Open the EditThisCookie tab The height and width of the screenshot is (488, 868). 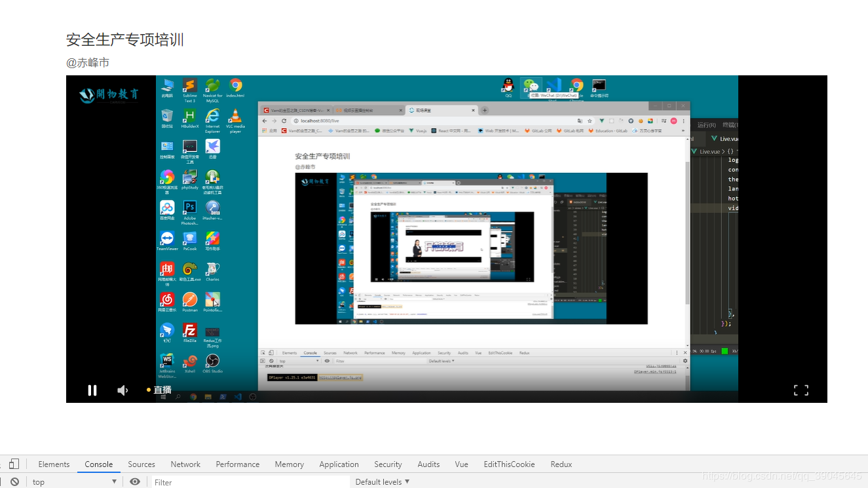pos(510,464)
